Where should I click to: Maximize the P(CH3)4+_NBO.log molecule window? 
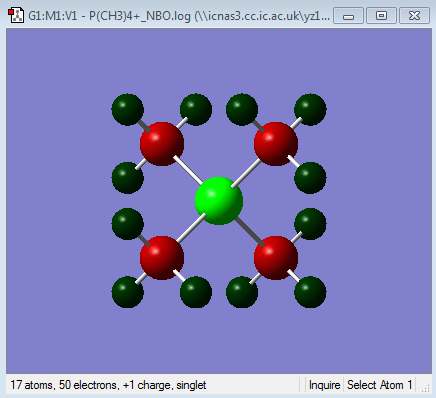[x=381, y=16]
